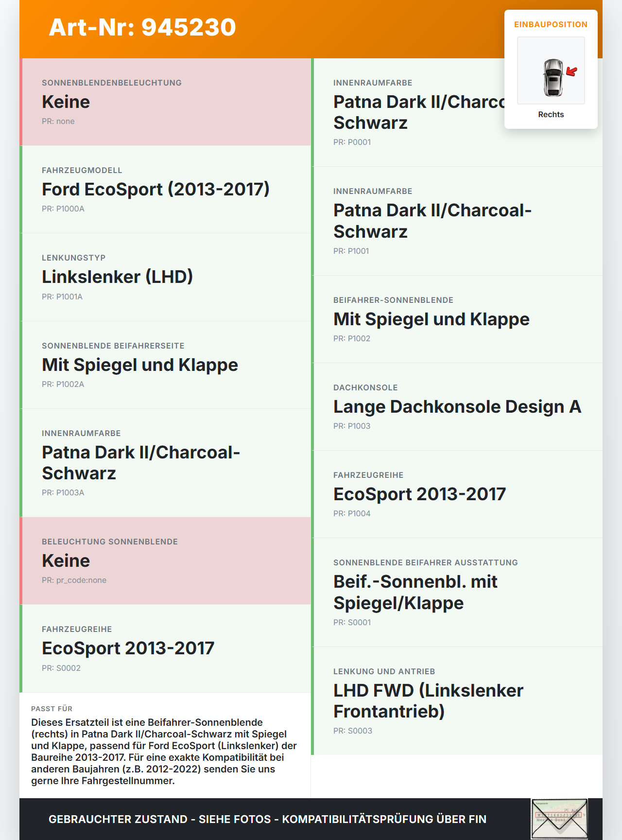The width and height of the screenshot is (622, 840).
Task: Select Fahrzeugreihe EcoSport card with PR P1004
Action: pyautogui.click(x=457, y=494)
